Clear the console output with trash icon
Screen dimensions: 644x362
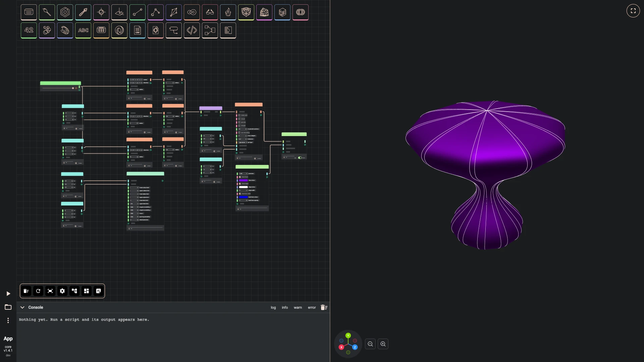pos(324,307)
